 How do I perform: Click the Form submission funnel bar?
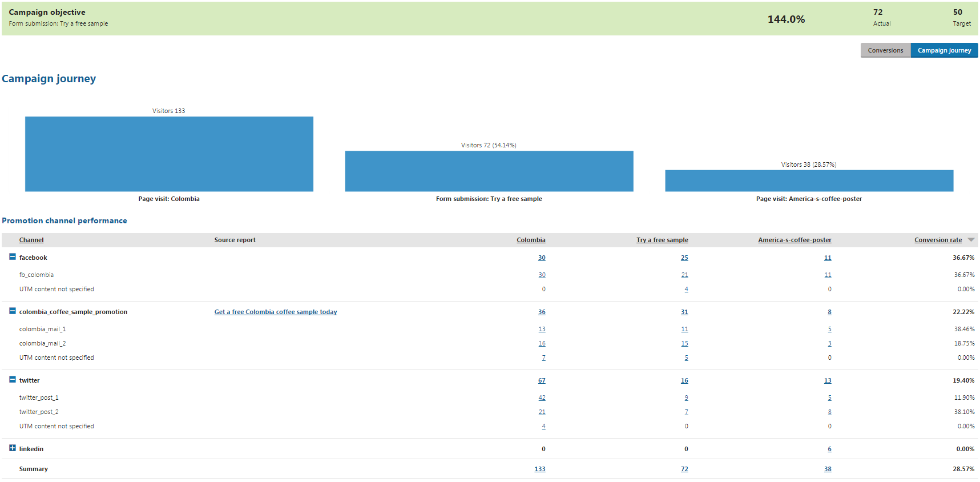pos(489,171)
